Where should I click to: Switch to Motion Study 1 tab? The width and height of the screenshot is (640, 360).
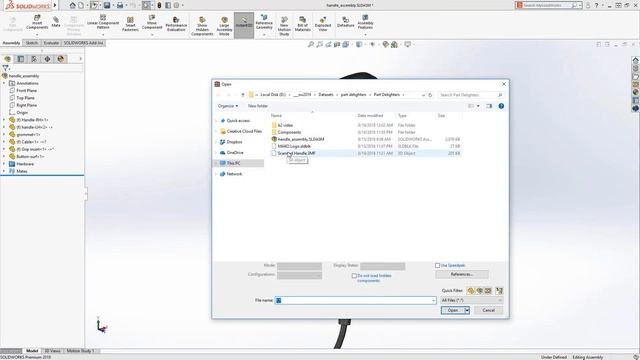click(x=80, y=351)
